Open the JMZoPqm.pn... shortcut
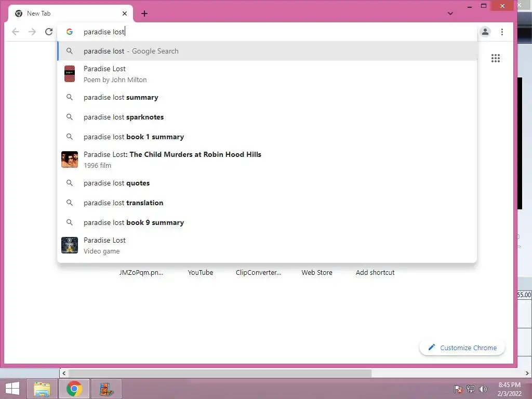The image size is (532, 399). pos(141,272)
